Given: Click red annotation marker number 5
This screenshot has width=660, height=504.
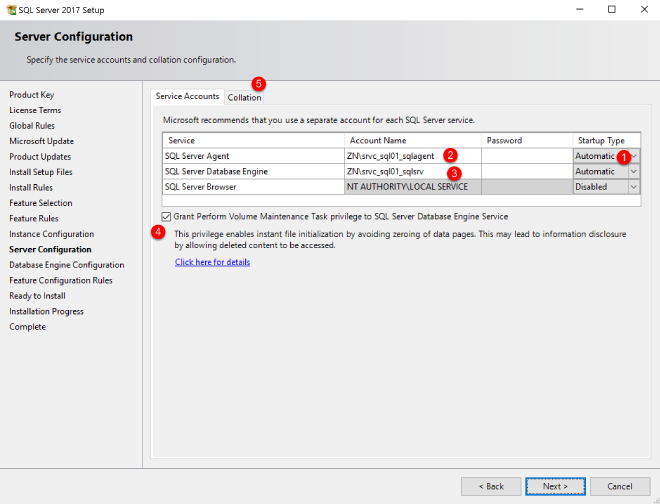Looking at the screenshot, I should (260, 83).
